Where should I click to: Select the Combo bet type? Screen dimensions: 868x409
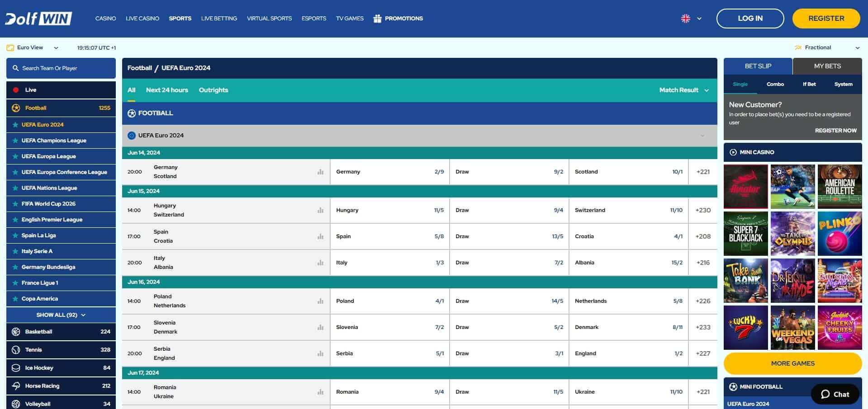point(775,84)
